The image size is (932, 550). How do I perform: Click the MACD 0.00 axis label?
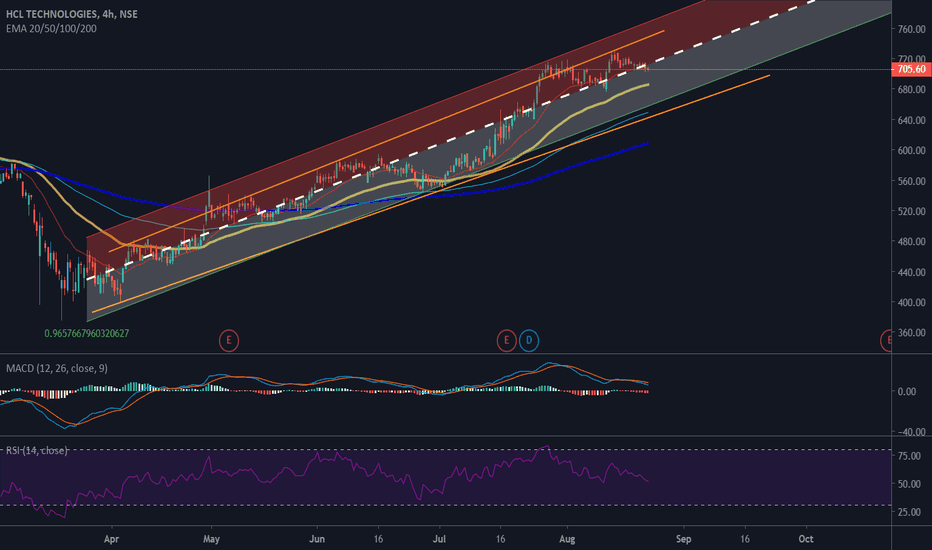click(x=906, y=392)
